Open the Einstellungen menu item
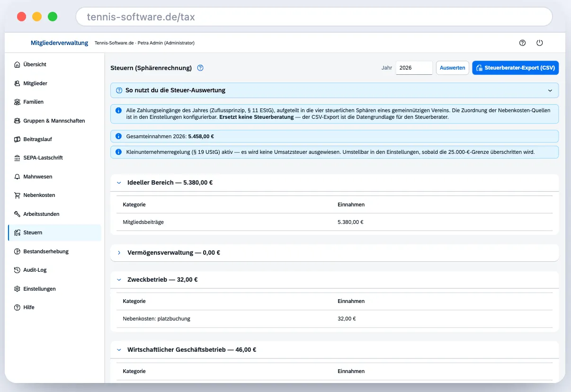The height and width of the screenshot is (392, 571). pyautogui.click(x=54, y=289)
